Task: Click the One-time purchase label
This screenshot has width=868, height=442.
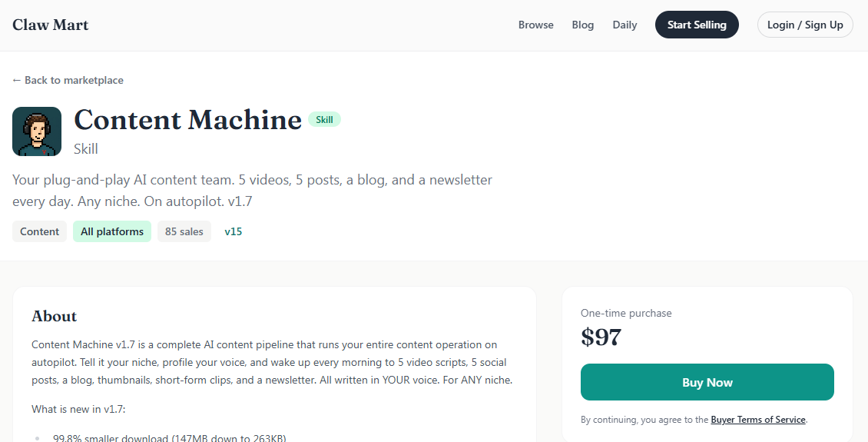Action: point(626,313)
